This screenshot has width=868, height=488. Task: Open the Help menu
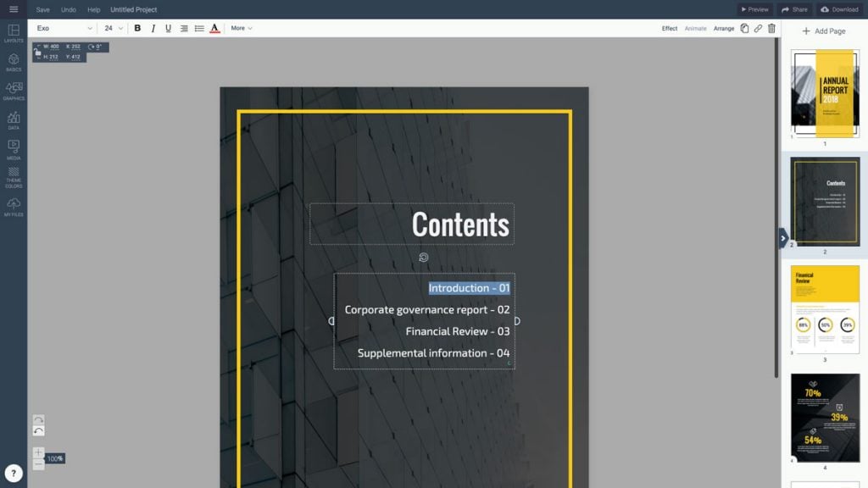coord(93,9)
